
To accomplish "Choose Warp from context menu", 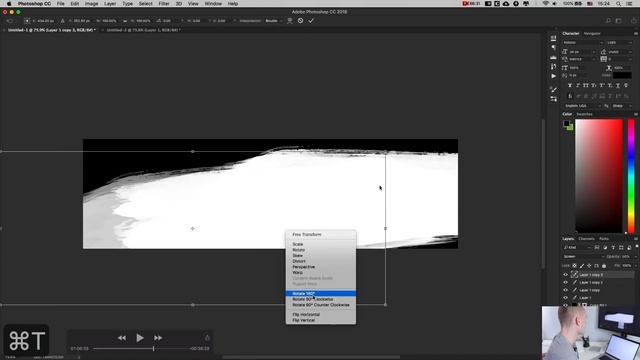I will (x=320, y=272).
